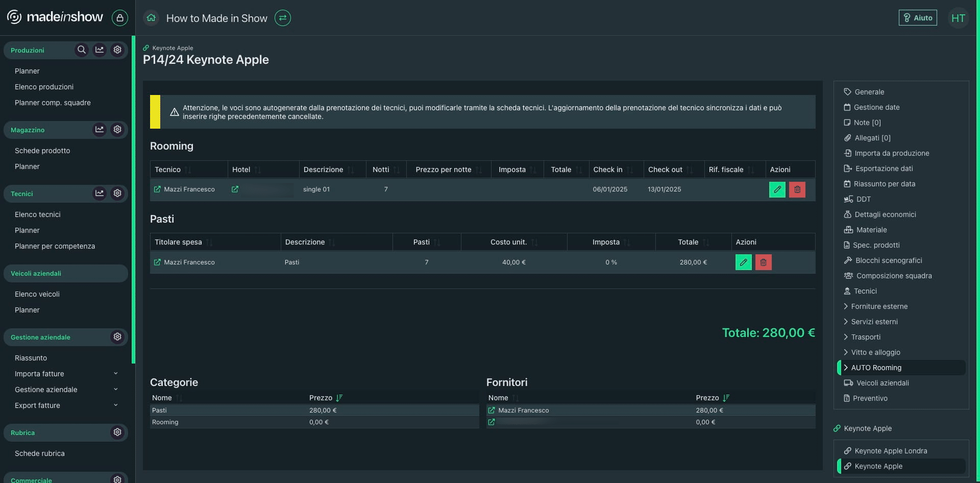
Task: Click the Aiuto help button
Action: [x=918, y=18]
